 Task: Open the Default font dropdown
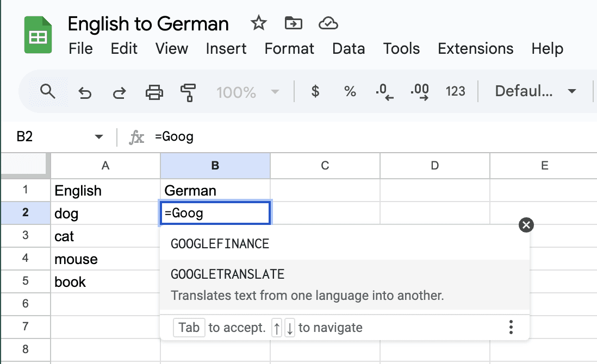coord(535,91)
